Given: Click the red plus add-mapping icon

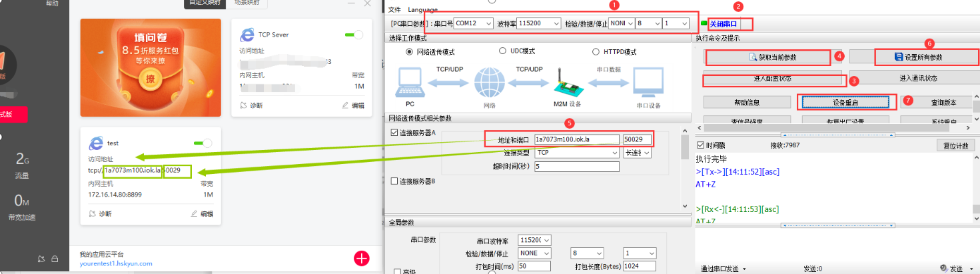Looking at the screenshot, I should [361, 259].
